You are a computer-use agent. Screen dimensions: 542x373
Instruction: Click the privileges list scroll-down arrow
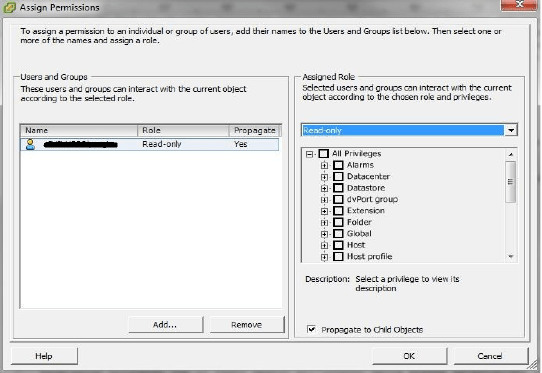[x=511, y=257]
